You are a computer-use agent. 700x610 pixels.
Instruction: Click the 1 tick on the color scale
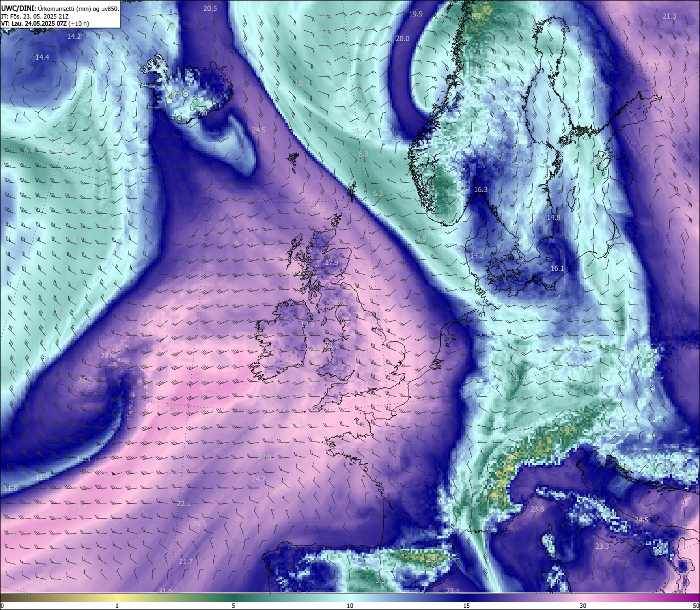pos(117,606)
